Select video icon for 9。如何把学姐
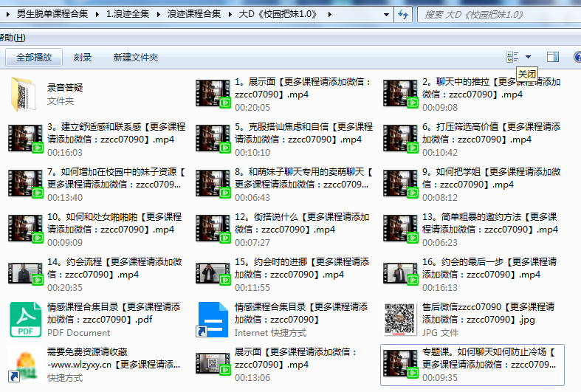The image size is (581, 392). tap(400, 183)
